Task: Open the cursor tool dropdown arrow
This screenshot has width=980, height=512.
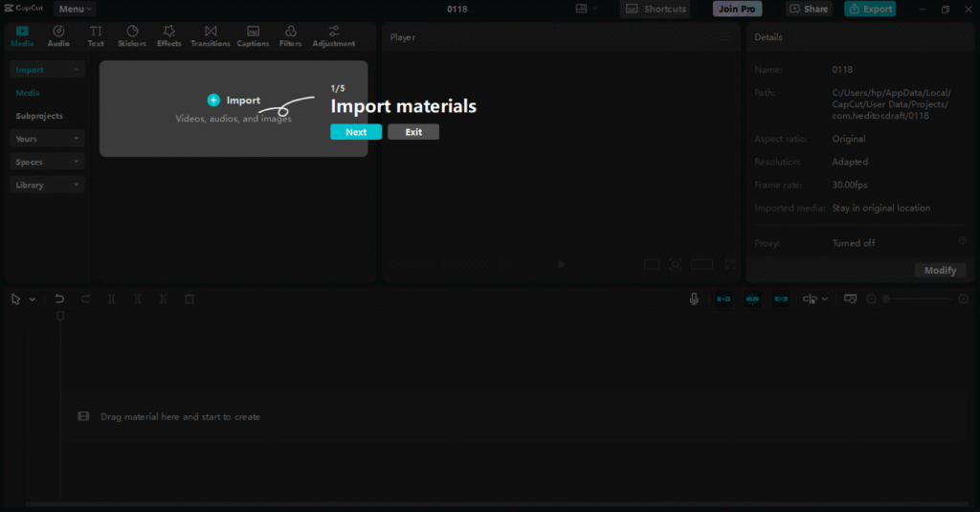Action: pyautogui.click(x=32, y=300)
